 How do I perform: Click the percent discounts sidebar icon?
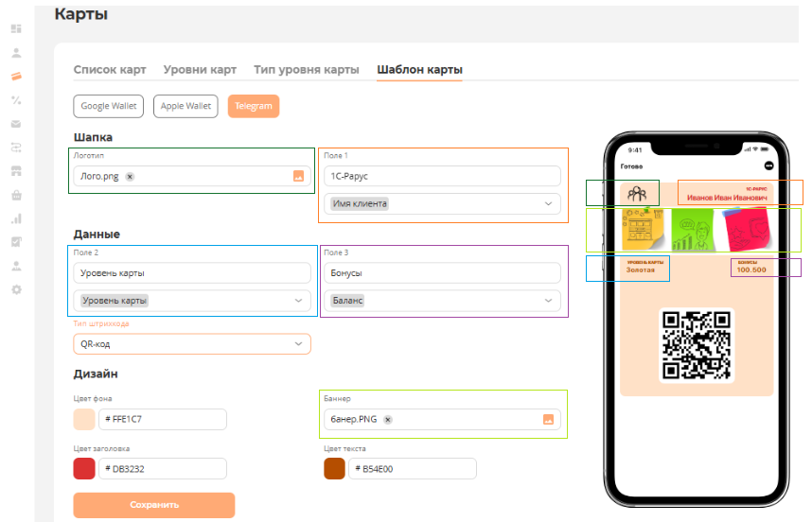coord(16,100)
